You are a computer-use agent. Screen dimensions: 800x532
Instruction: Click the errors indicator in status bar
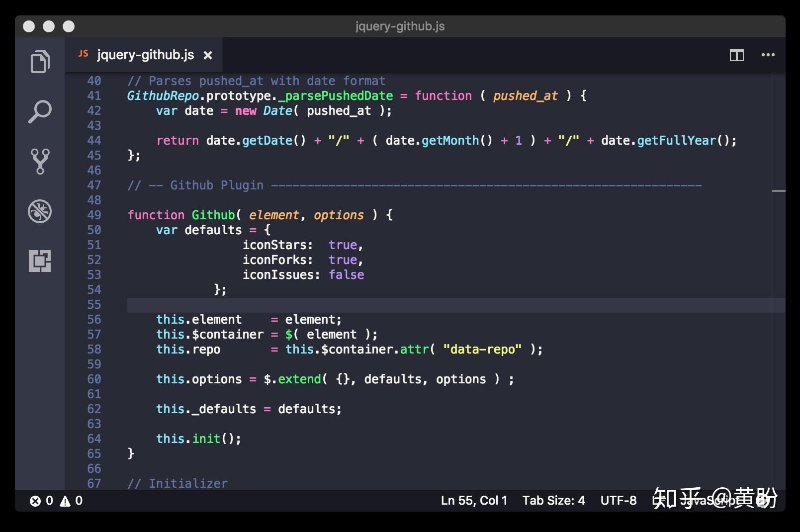[x=41, y=501]
